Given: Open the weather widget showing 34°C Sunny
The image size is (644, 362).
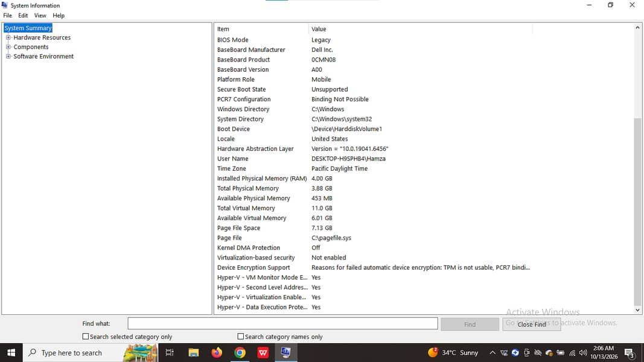Looking at the screenshot, I should 453,352.
